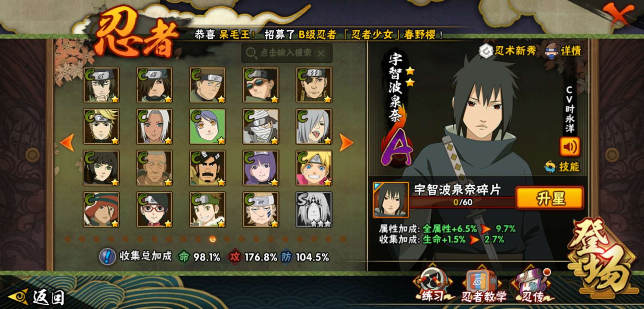
Task: Play the ninja voice speaker icon
Action: tap(570, 147)
